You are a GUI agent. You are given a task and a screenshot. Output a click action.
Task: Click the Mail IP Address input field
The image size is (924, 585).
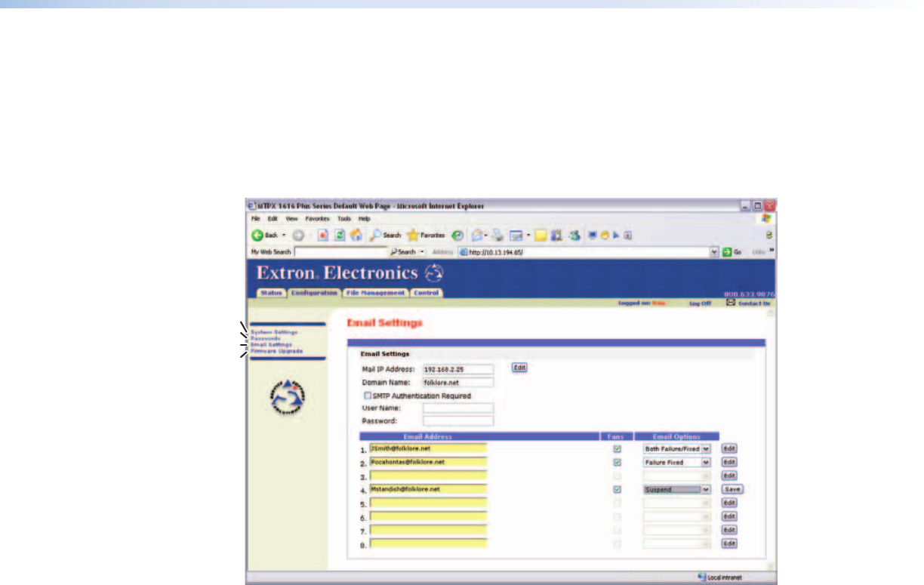(457, 370)
